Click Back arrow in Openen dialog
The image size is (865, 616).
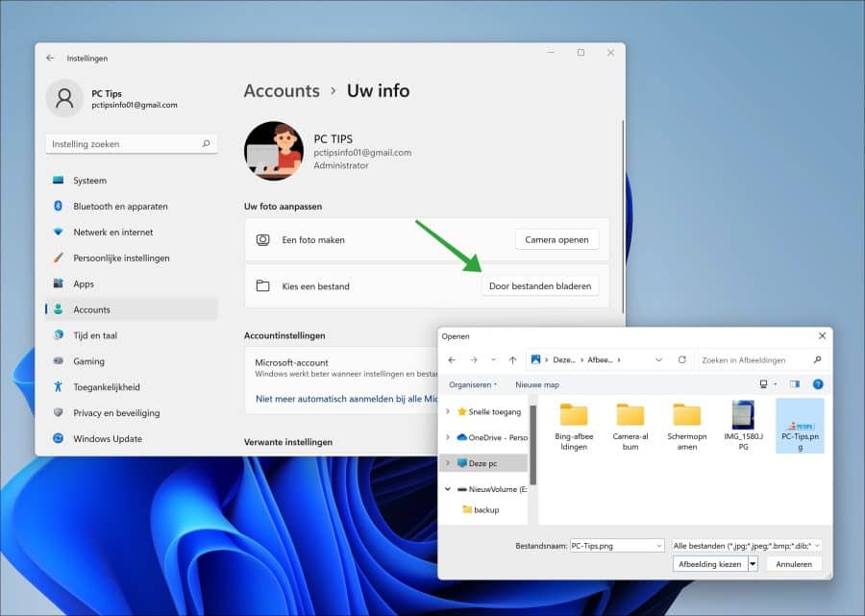452,360
